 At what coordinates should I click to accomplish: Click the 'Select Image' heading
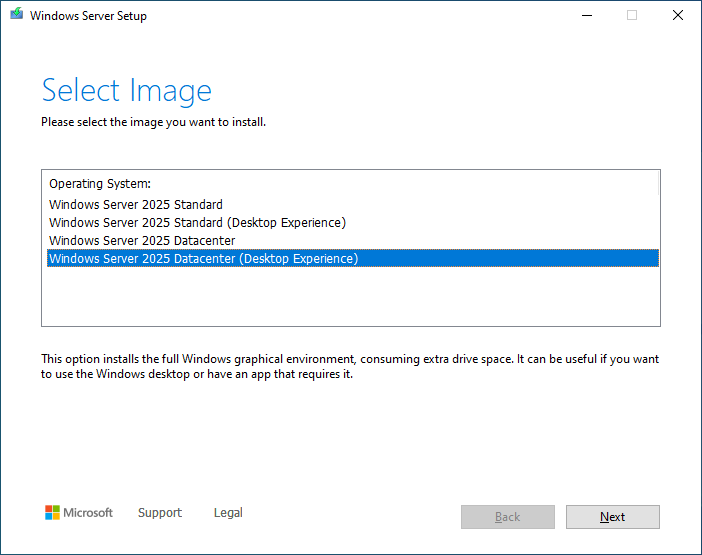(x=126, y=91)
